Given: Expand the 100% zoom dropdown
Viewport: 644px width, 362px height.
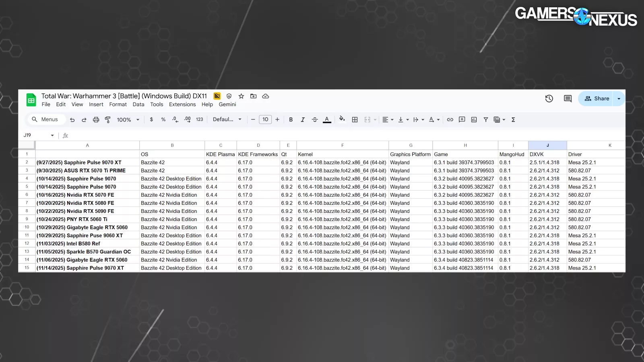Looking at the screenshot, I should pyautogui.click(x=128, y=119).
